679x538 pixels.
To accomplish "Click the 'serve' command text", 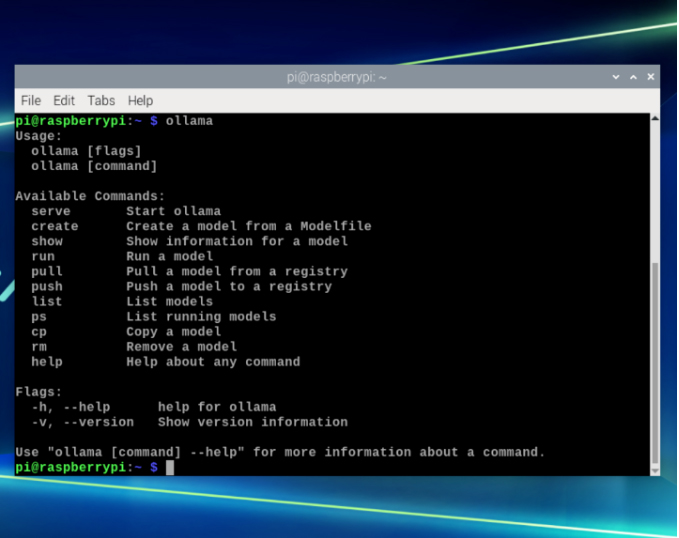I will 51,211.
